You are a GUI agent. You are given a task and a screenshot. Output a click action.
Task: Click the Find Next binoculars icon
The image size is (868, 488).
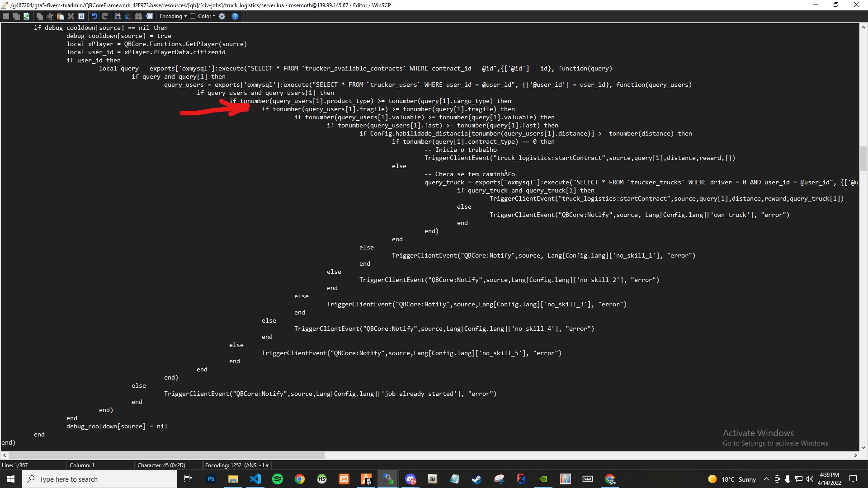point(139,16)
